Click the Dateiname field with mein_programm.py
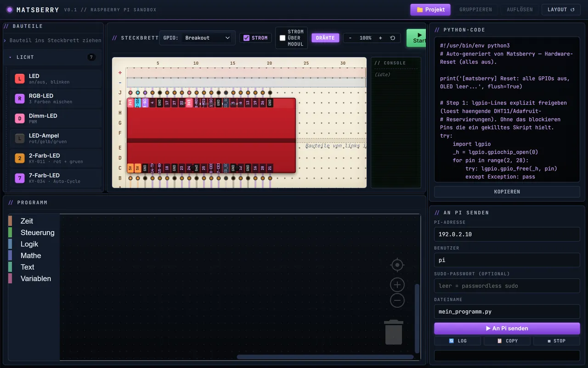588x368 pixels. pyautogui.click(x=507, y=311)
